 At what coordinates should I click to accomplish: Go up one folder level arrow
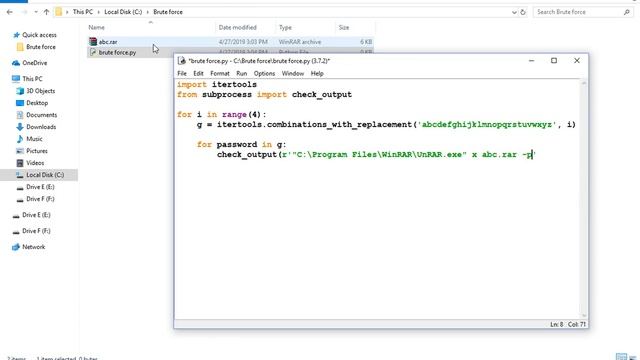(46, 12)
